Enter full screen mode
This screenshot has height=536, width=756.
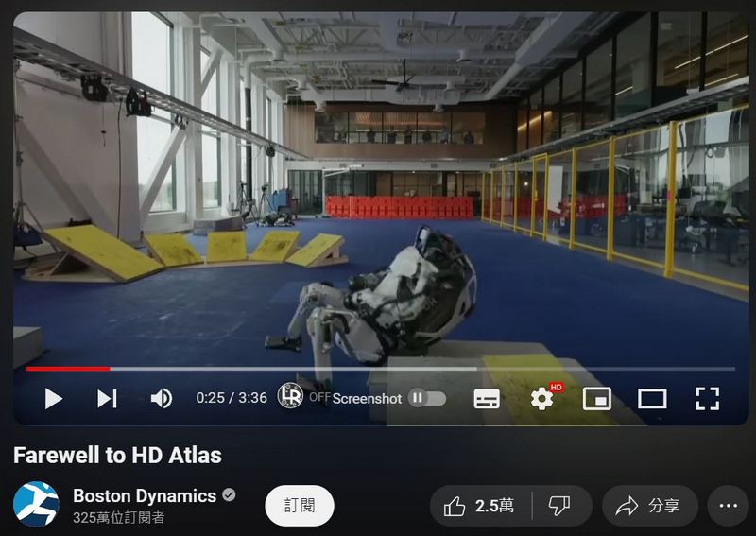(707, 399)
